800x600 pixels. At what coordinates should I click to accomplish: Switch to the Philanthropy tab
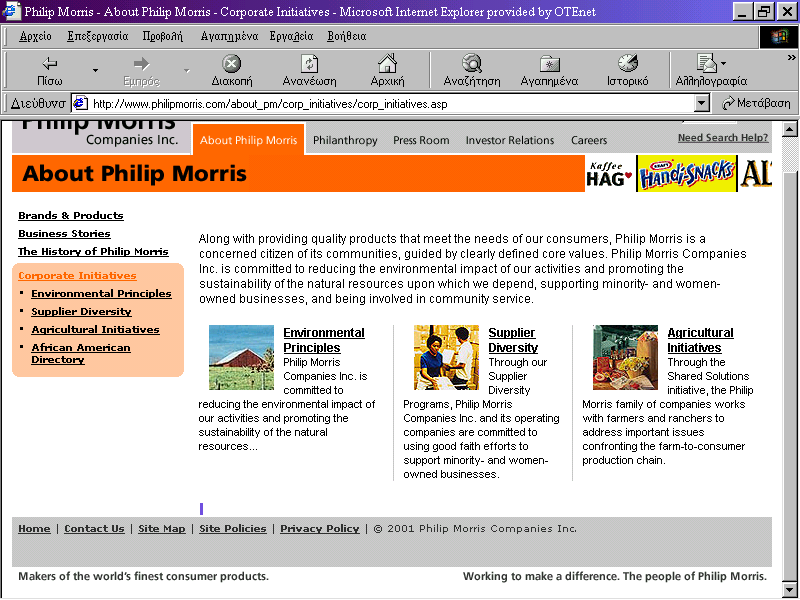[345, 140]
